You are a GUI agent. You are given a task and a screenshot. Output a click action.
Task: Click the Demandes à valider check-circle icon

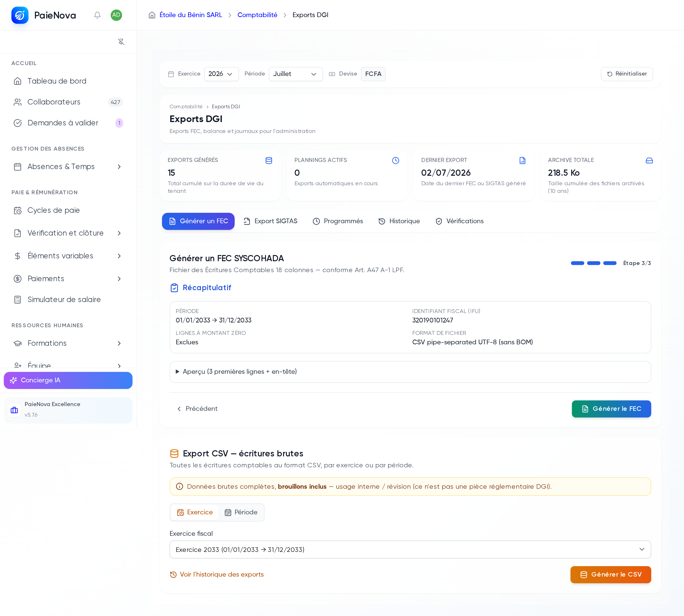click(18, 123)
